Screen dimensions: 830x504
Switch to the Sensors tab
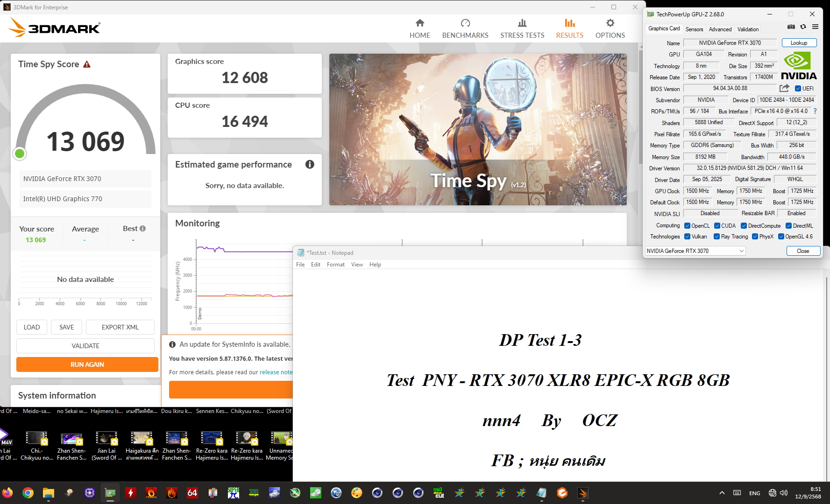tap(694, 29)
